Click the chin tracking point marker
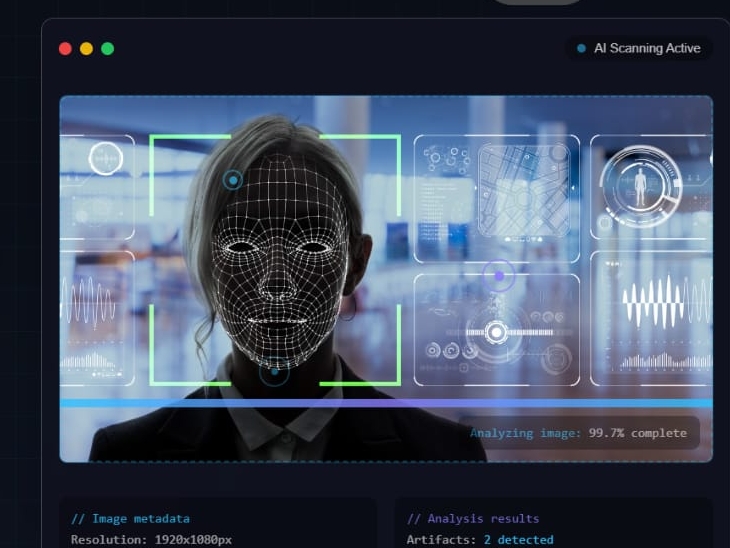The height and width of the screenshot is (548, 730). coord(274,373)
